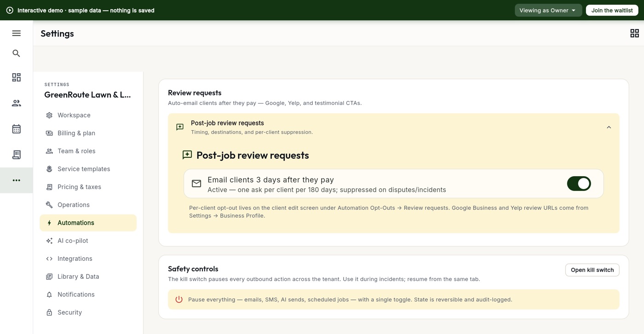644x334 pixels.
Task: Click the GreenRoute Lawn workspace name
Action: 87,95
